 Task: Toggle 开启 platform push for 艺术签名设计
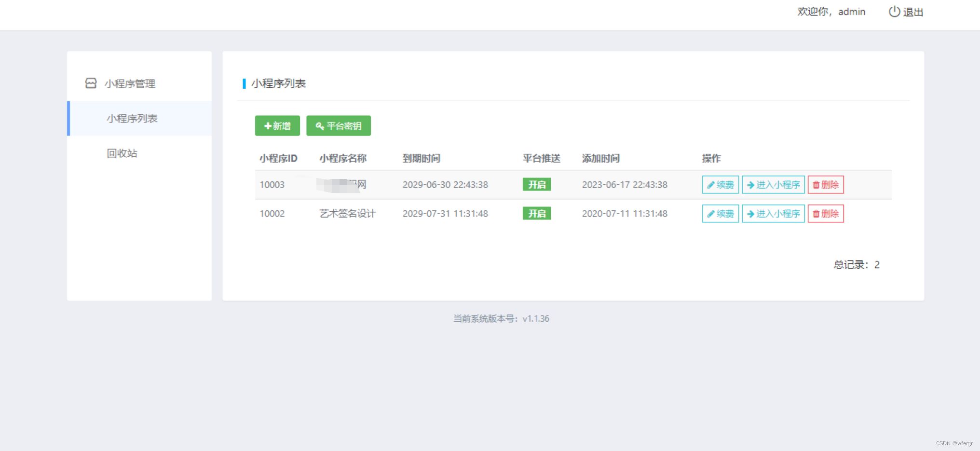tap(536, 214)
